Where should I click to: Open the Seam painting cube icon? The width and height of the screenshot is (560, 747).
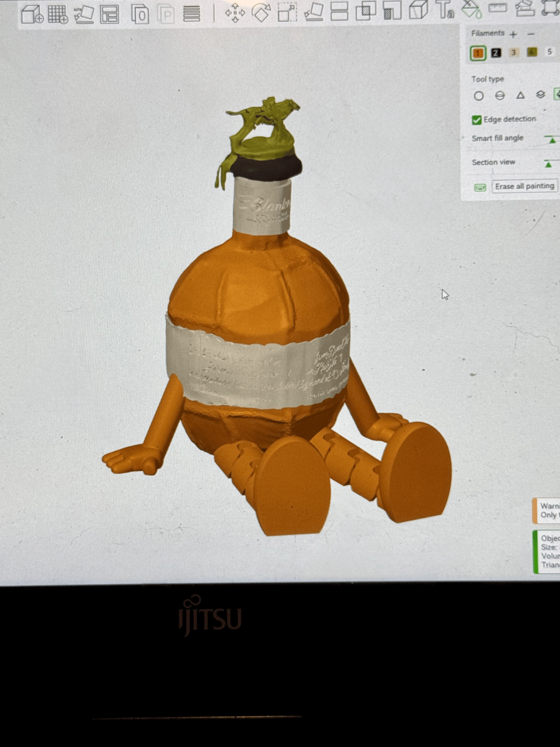tap(418, 9)
